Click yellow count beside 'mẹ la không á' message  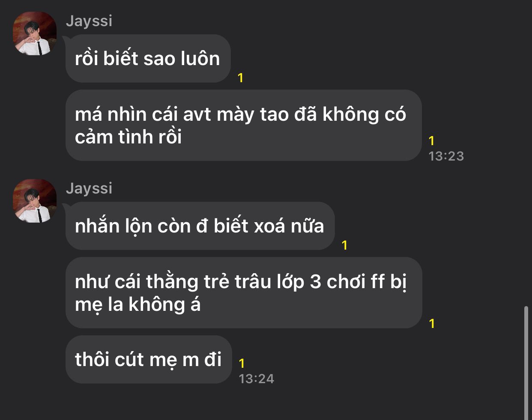click(432, 324)
